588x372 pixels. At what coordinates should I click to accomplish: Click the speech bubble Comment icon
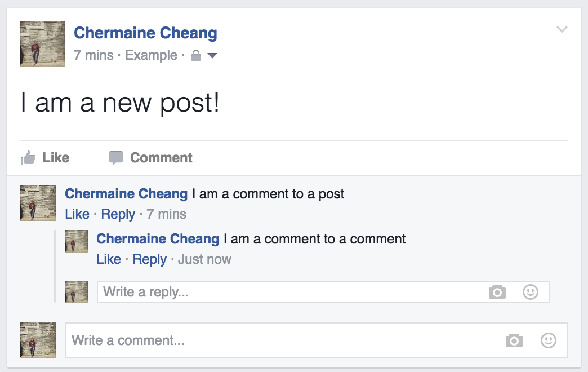[x=116, y=158]
